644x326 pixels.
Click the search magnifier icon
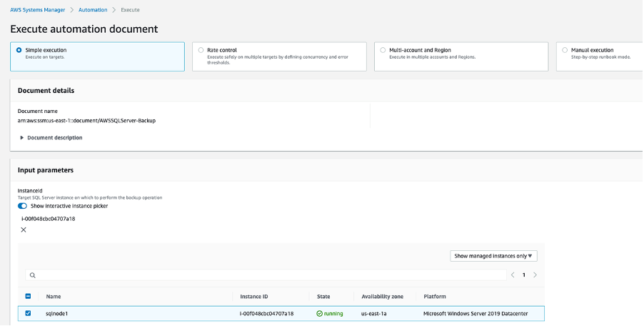click(x=32, y=275)
